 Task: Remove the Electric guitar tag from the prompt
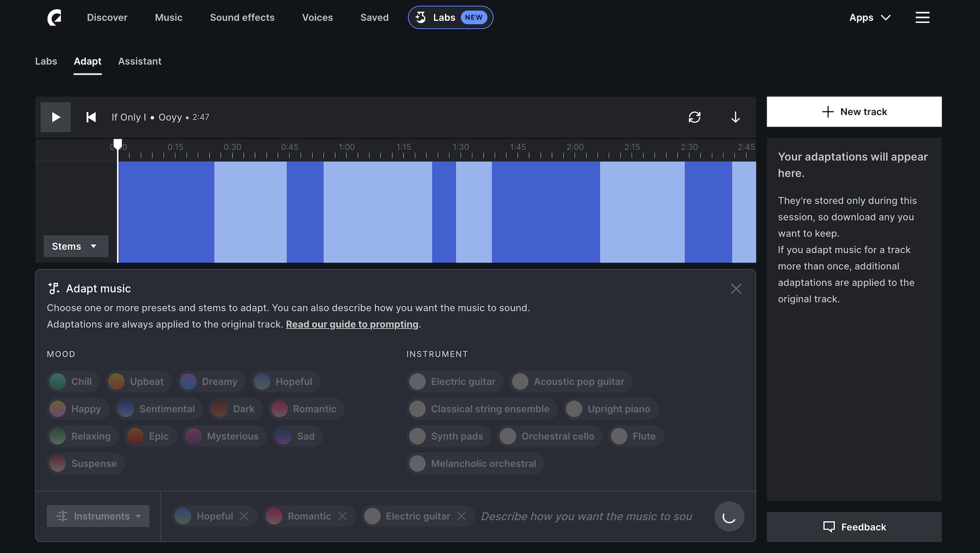(461, 516)
